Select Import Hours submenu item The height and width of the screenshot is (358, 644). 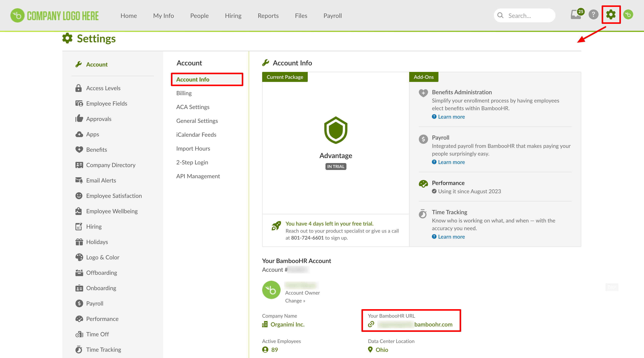193,149
